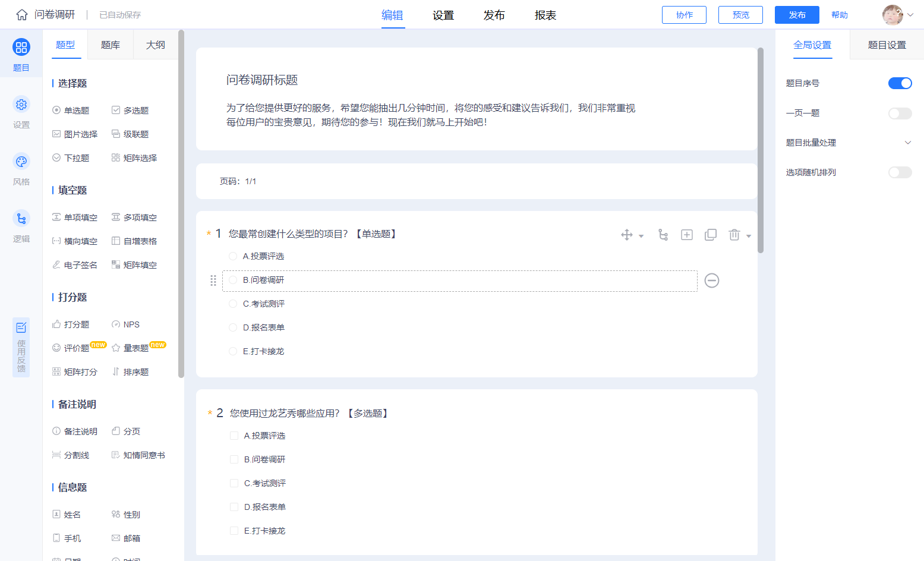The height and width of the screenshot is (561, 924).
Task: Open the 使用反馈 feedback sidebar icon
Action: pos(21,348)
